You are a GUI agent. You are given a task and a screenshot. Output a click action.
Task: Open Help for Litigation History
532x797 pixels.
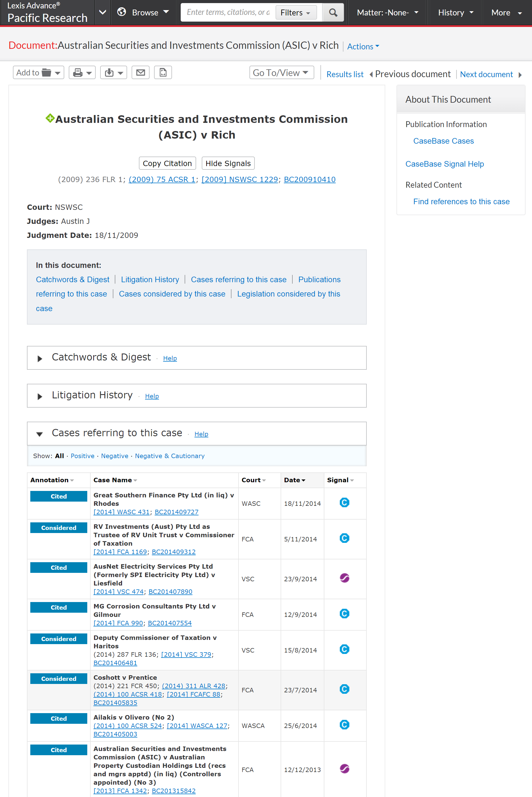coord(152,396)
